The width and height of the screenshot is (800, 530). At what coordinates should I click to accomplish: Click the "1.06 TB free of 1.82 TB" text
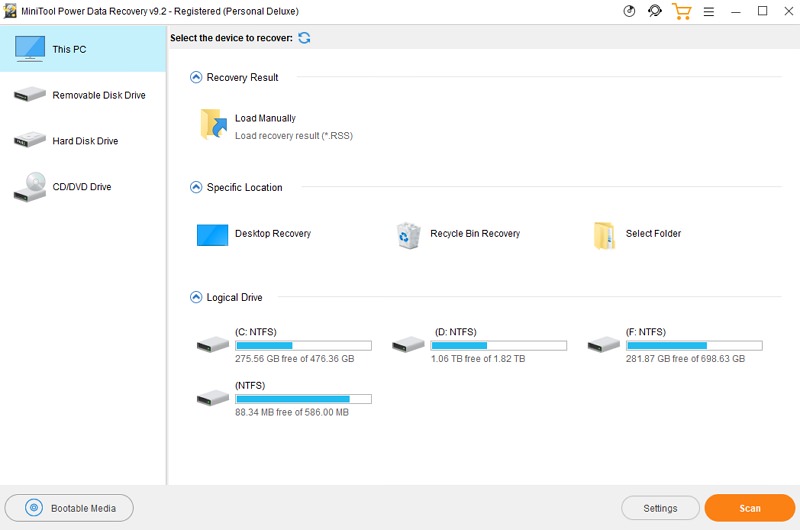pyautogui.click(x=478, y=359)
